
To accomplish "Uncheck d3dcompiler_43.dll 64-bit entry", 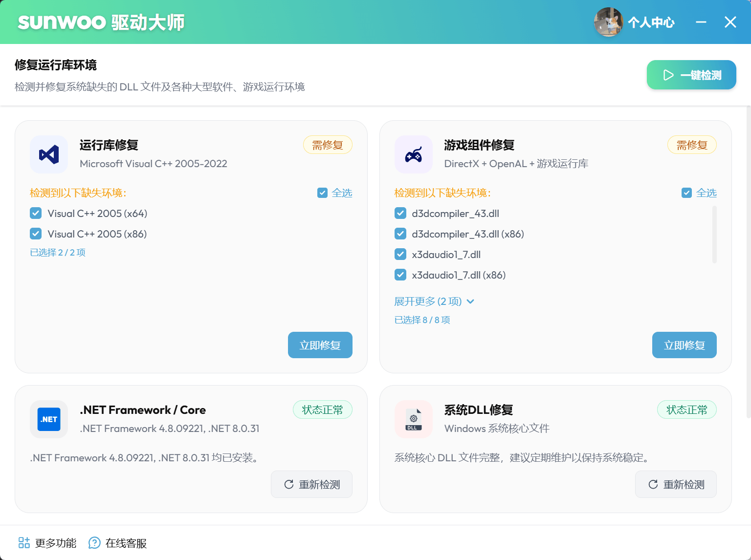I will tap(400, 213).
